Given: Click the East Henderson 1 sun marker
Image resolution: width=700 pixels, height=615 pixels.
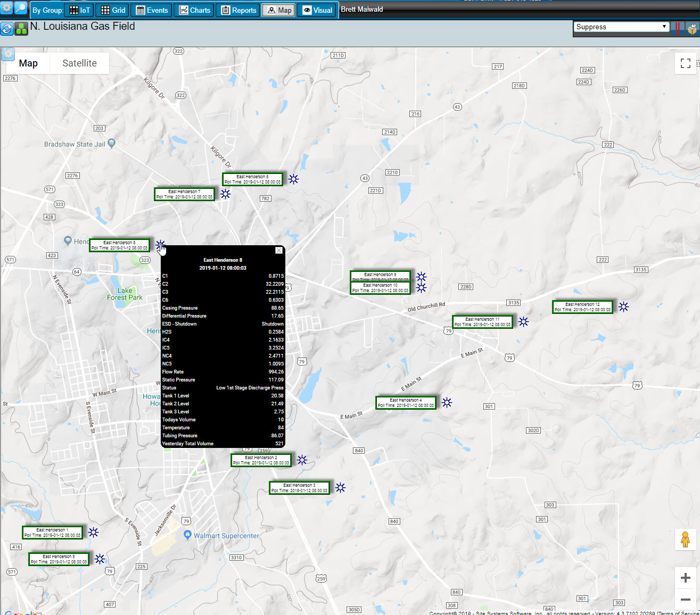Looking at the screenshot, I should click(94, 533).
